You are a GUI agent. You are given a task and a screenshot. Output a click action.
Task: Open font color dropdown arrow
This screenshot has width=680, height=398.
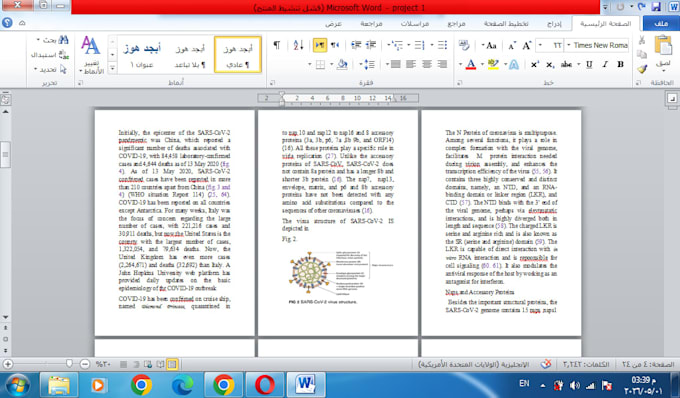[461, 65]
